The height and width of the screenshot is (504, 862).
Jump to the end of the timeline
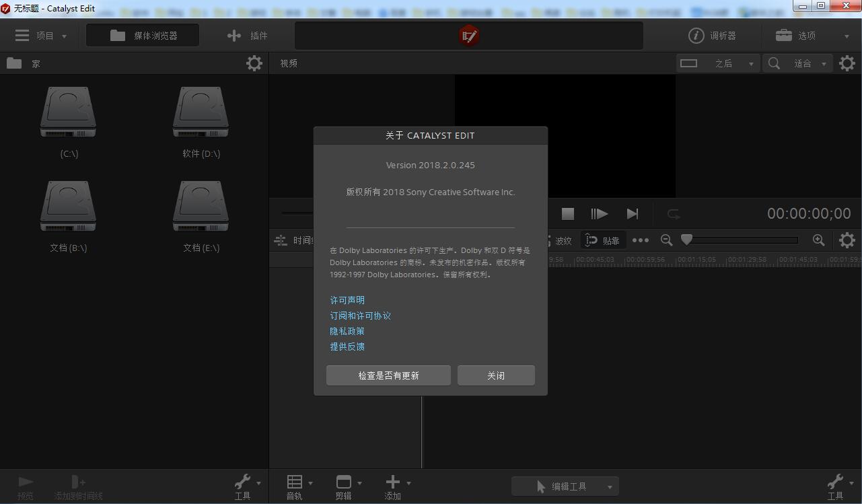tap(632, 213)
